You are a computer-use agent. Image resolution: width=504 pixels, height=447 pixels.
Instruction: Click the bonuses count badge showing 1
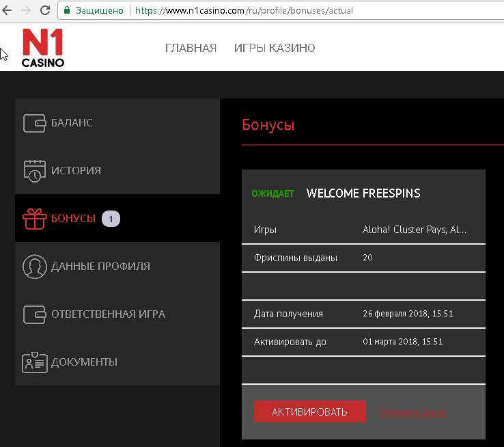click(111, 219)
